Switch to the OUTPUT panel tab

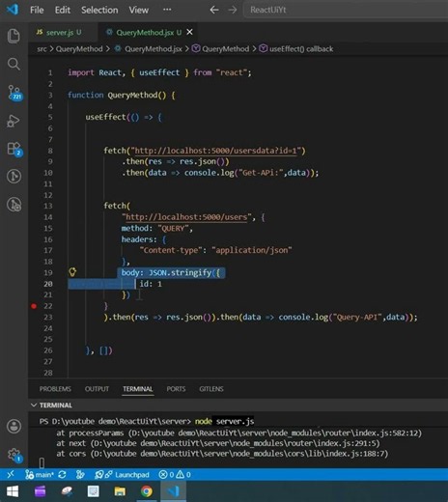click(97, 389)
